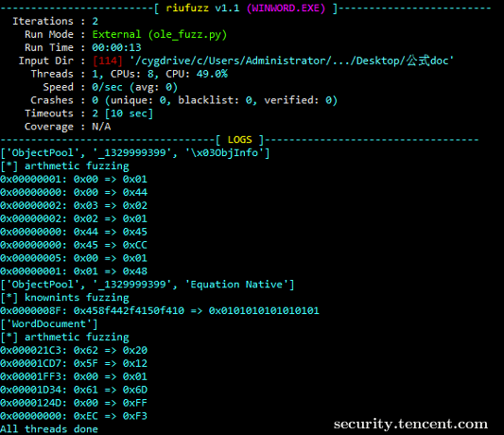Click the 0x0000124D: 0x00 => 0xFF line
Viewport: 504px width, 435px height.
click(74, 403)
